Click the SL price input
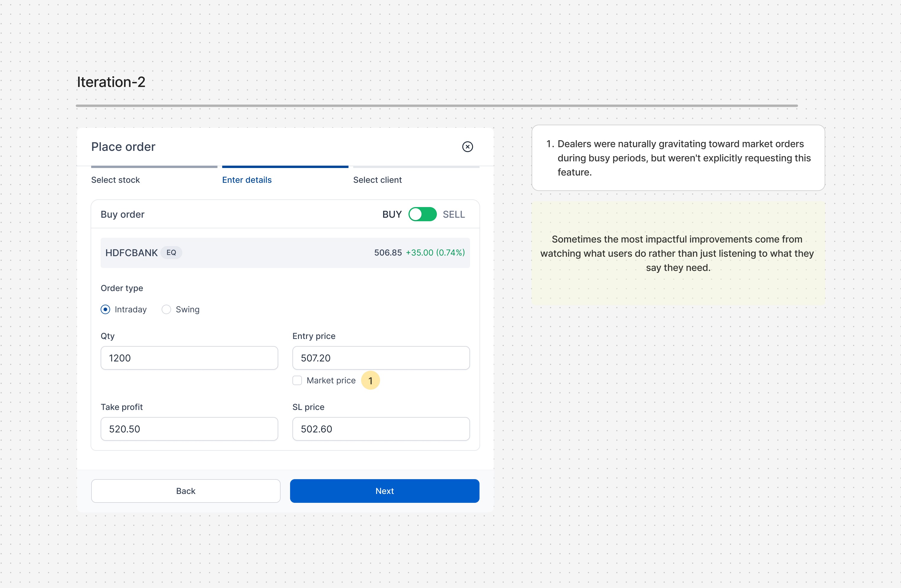901x588 pixels. (380, 429)
